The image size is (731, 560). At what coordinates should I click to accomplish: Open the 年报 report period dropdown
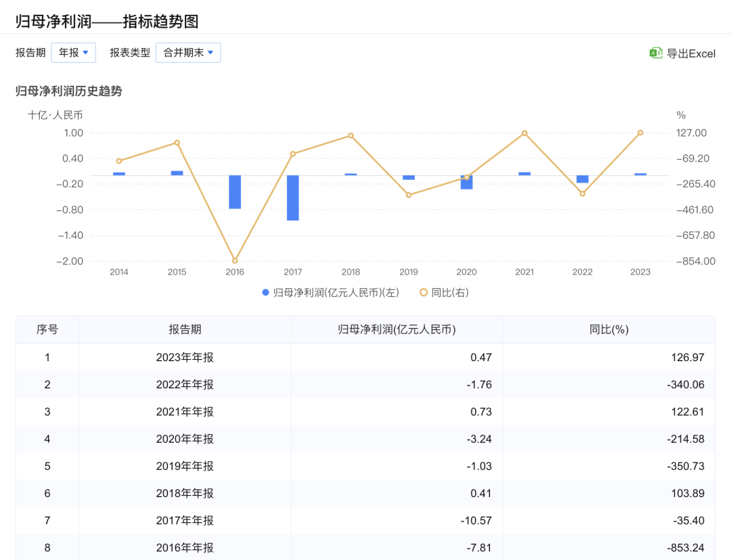tap(73, 53)
